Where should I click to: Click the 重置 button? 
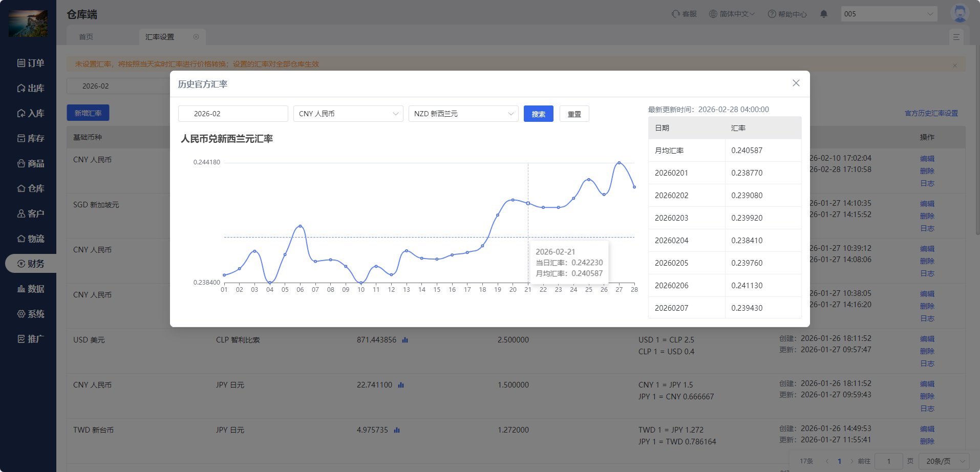coord(574,114)
